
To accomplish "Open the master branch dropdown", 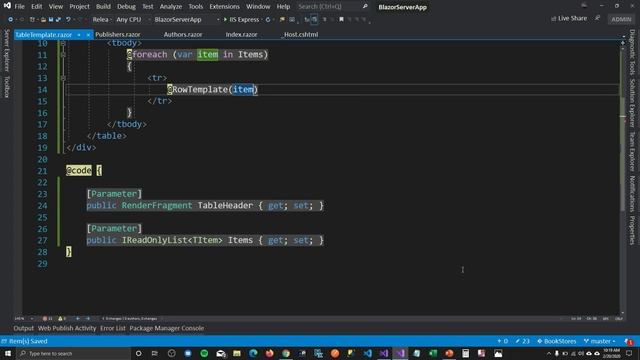I will click(x=600, y=341).
